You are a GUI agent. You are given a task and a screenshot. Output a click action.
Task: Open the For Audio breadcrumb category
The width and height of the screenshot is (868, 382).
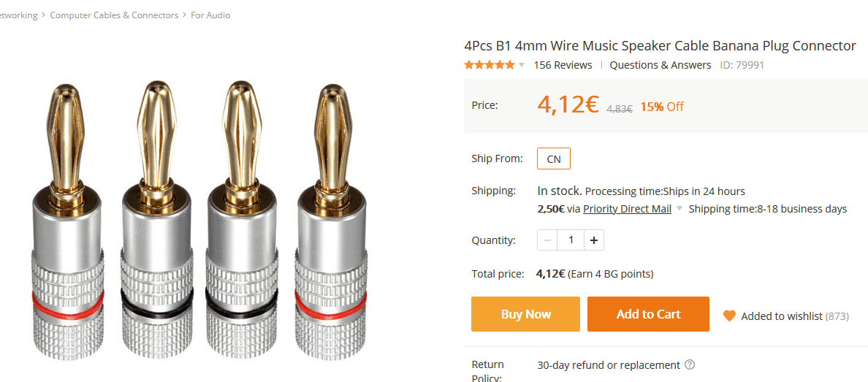210,15
